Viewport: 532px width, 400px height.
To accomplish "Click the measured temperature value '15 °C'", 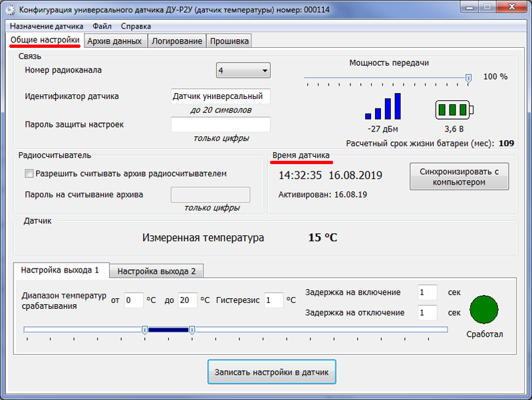I will click(x=323, y=238).
